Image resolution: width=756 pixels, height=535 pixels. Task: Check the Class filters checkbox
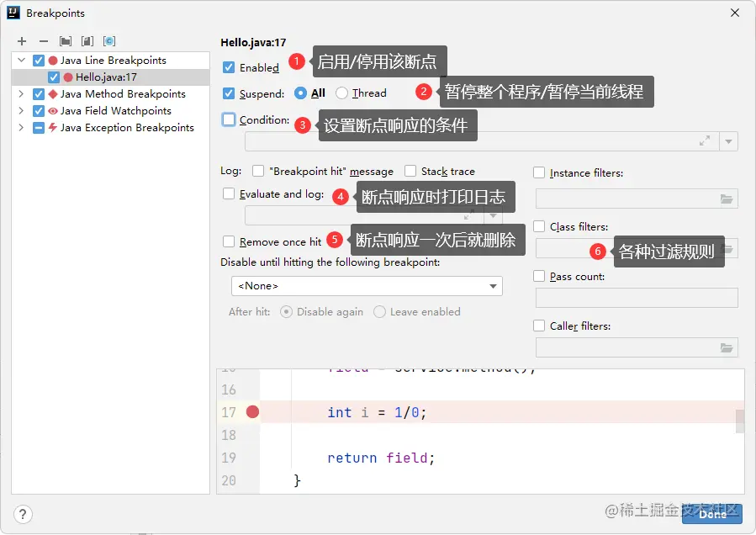pos(539,226)
